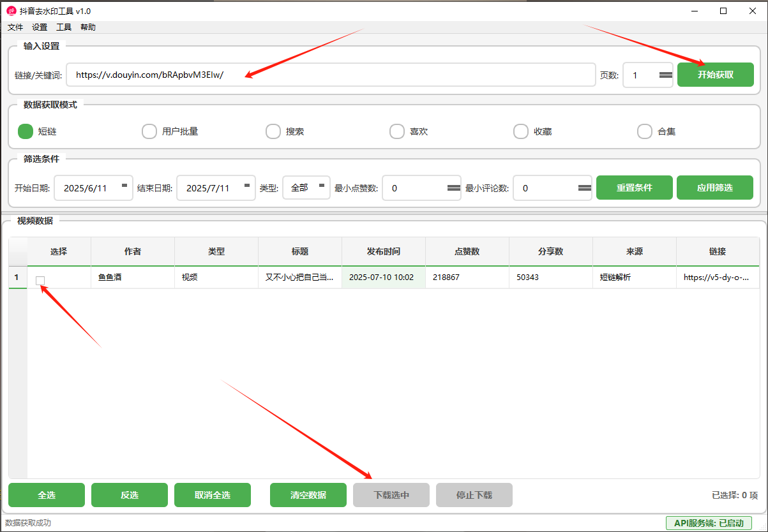Click the 应用筛选 button
This screenshot has height=532, width=768.
point(715,188)
